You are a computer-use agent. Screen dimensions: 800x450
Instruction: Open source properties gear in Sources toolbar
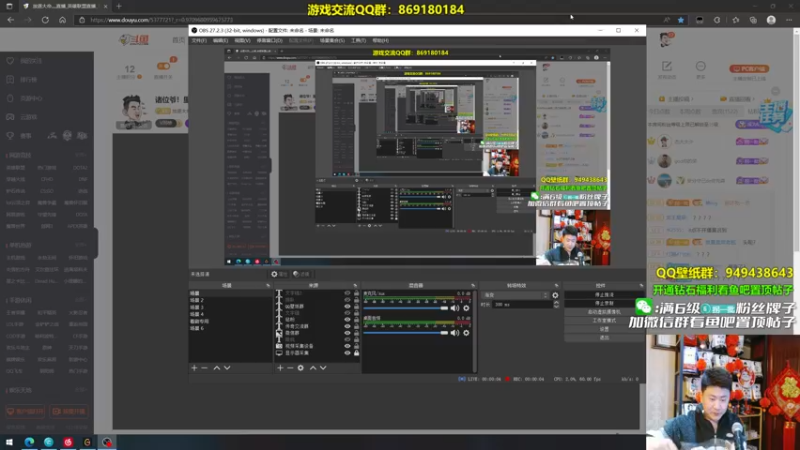[301, 368]
